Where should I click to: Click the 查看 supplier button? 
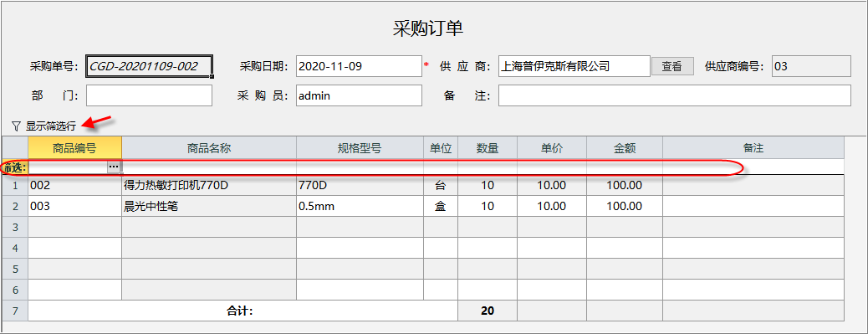[x=672, y=66]
